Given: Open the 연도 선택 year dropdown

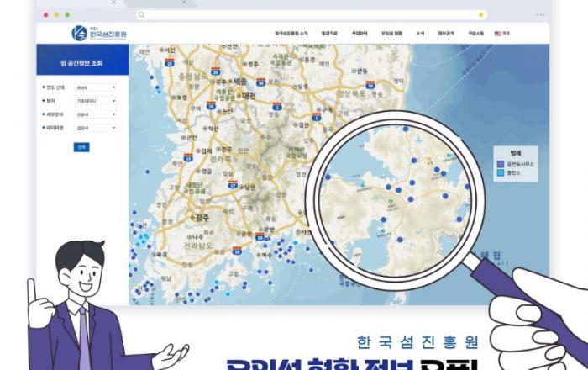Looking at the screenshot, I should coord(95,87).
